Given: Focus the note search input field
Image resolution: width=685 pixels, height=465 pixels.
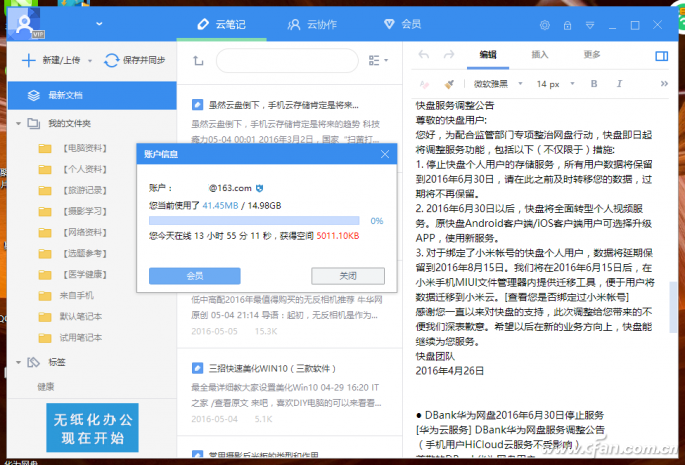Looking at the screenshot, I should [x=287, y=60].
